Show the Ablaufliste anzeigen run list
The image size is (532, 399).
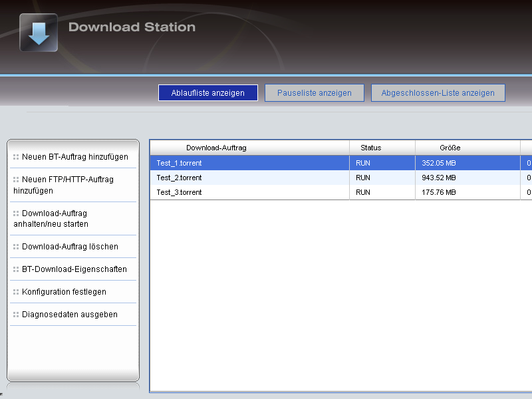click(208, 93)
